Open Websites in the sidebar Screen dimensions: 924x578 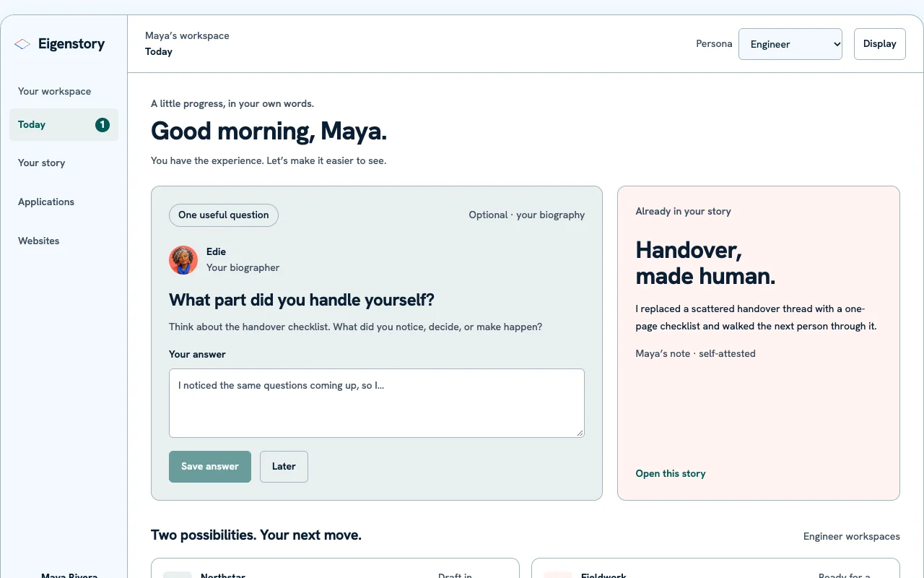pyautogui.click(x=64, y=241)
